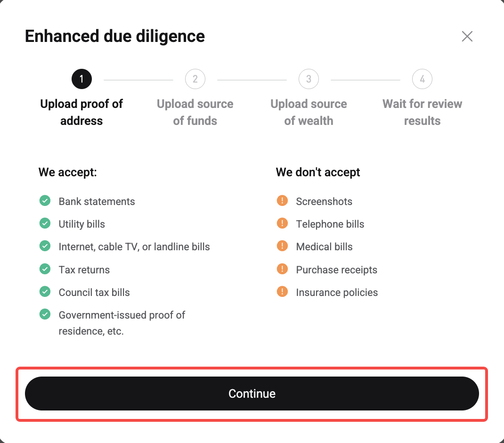Click the check icon for Government-issued proof

point(45,314)
